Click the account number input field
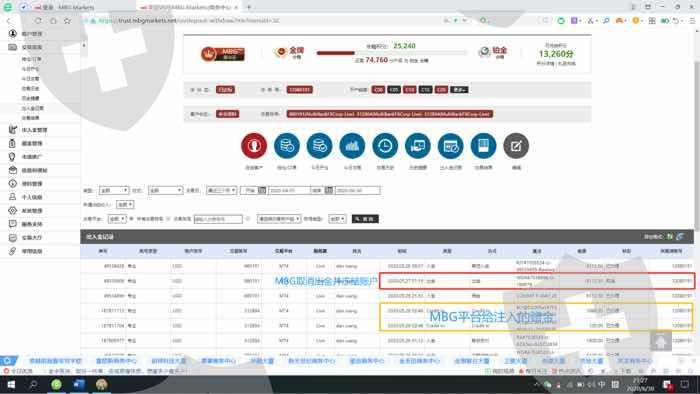 (x=218, y=219)
